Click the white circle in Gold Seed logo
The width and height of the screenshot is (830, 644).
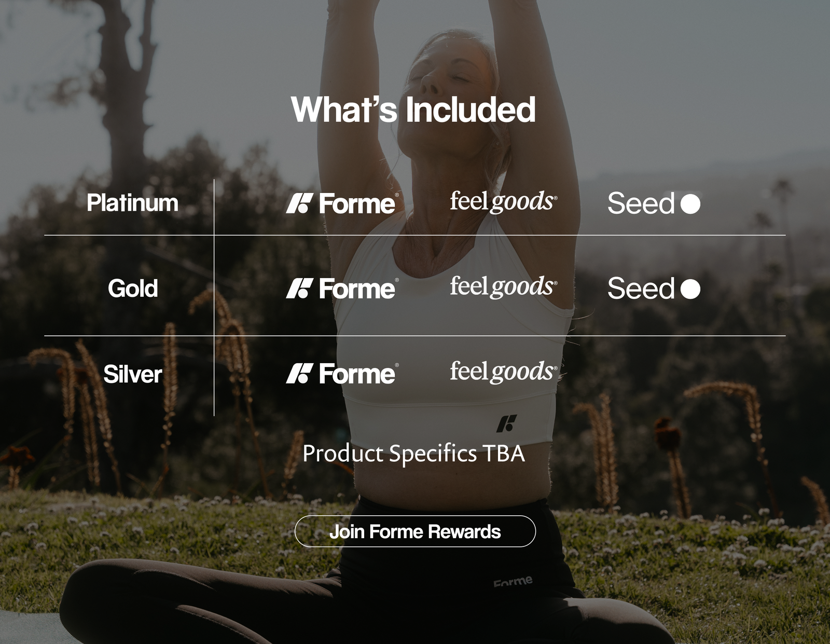point(690,289)
